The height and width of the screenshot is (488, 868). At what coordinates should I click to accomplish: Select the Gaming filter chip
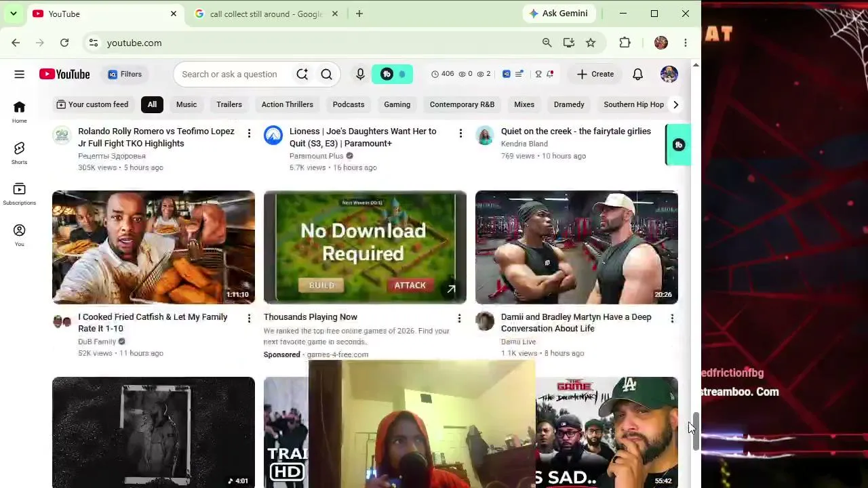pyautogui.click(x=397, y=104)
